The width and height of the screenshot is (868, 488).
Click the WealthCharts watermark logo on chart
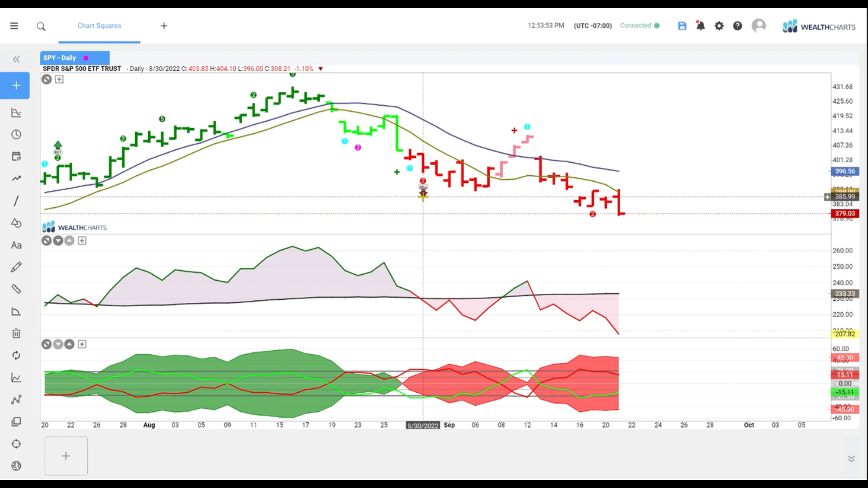tap(75, 227)
